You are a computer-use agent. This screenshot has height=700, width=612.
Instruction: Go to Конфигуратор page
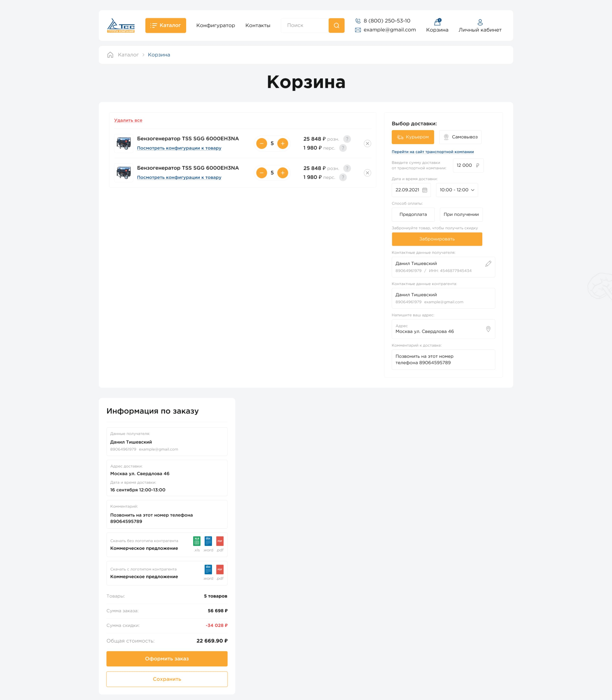pos(215,26)
